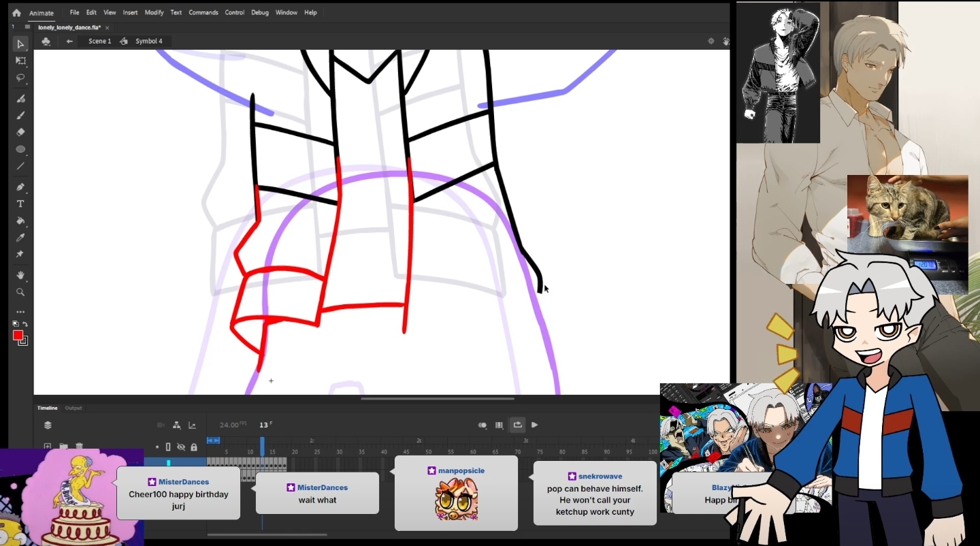Add camera layer in timeline
Screen dimensions: 980x546
[x=161, y=425]
